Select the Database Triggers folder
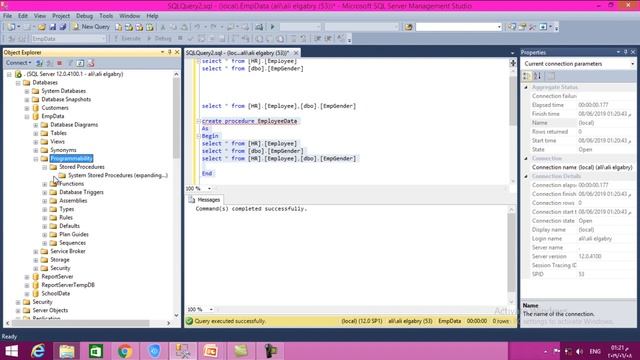This screenshot has height=360, width=640. tap(81, 192)
